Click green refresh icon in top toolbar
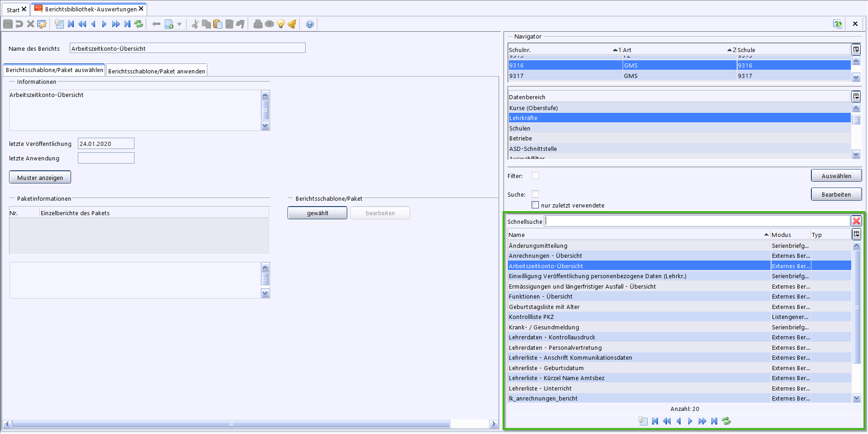The height and width of the screenshot is (434, 868). point(139,24)
